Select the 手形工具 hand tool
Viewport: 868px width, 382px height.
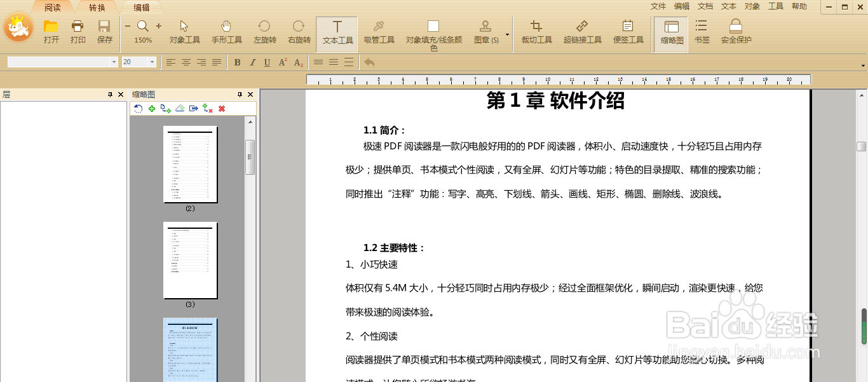click(226, 32)
